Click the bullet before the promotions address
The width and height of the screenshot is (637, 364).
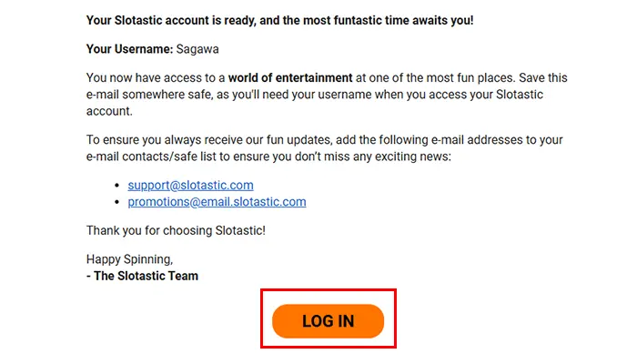(117, 202)
